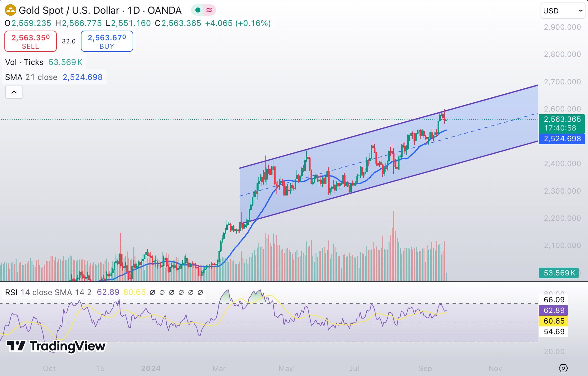Click the Nov label on the time axis

pos(495,369)
